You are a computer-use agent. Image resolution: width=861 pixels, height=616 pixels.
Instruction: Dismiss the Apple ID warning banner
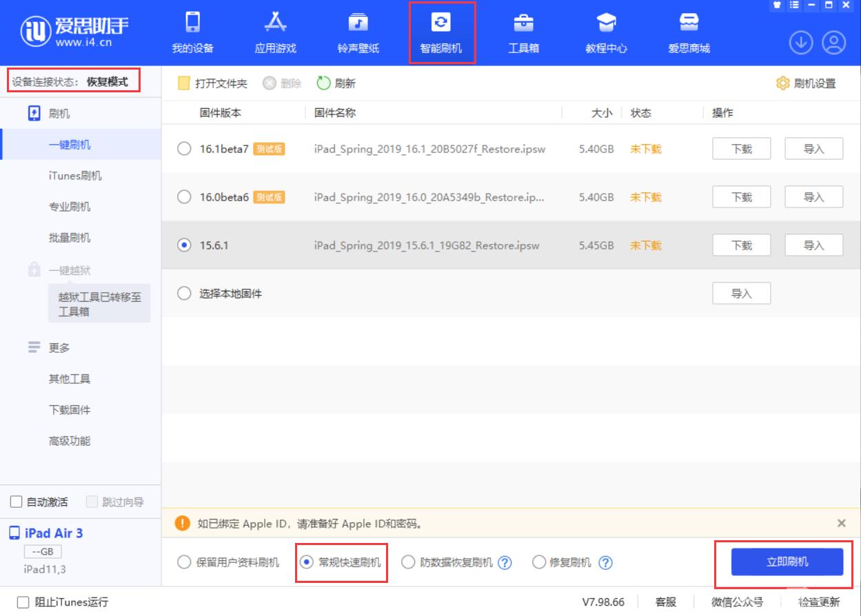pyautogui.click(x=841, y=523)
